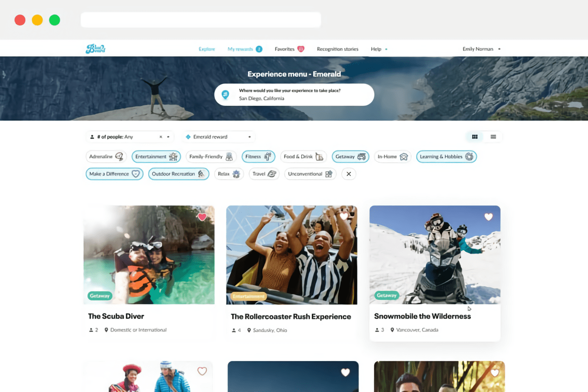Favorite the bottom-right card heart
588x392 pixels.
pyautogui.click(x=495, y=372)
